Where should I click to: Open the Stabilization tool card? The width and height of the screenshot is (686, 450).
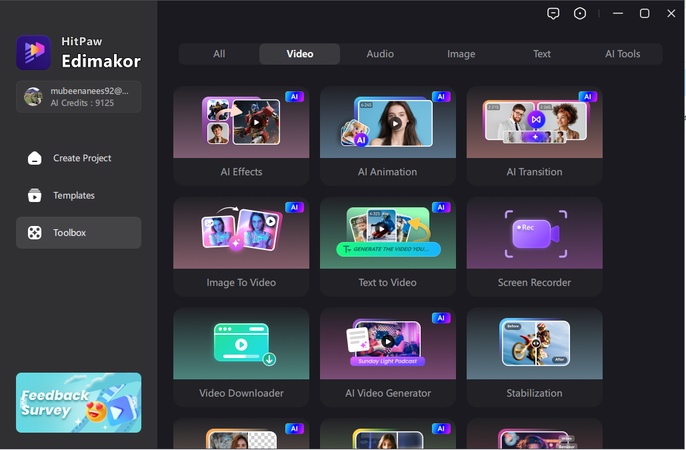(534, 357)
